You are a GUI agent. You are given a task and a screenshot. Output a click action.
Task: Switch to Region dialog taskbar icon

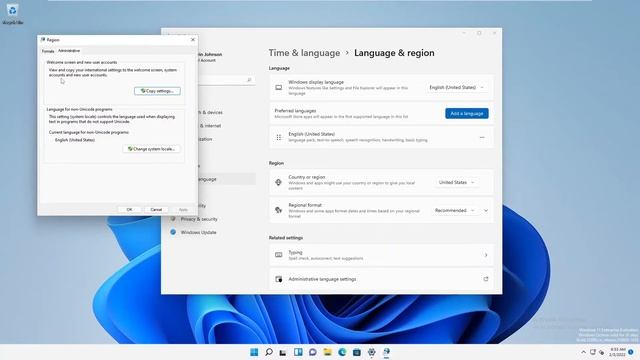click(x=386, y=352)
